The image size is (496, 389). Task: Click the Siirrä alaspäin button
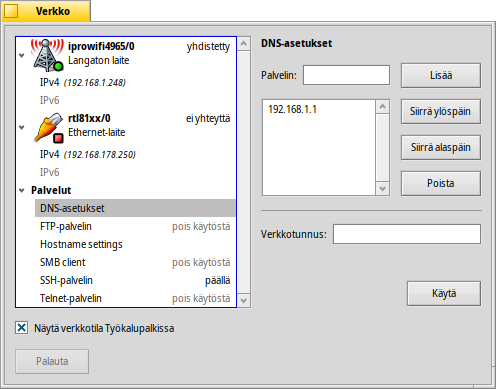[441, 147]
